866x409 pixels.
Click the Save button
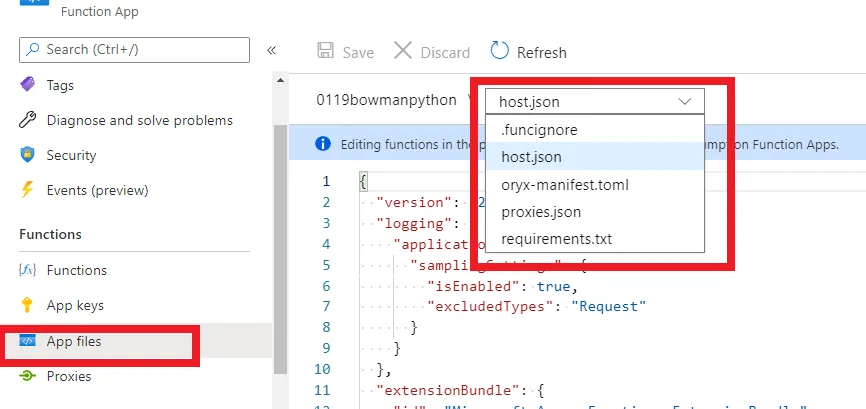[345, 52]
